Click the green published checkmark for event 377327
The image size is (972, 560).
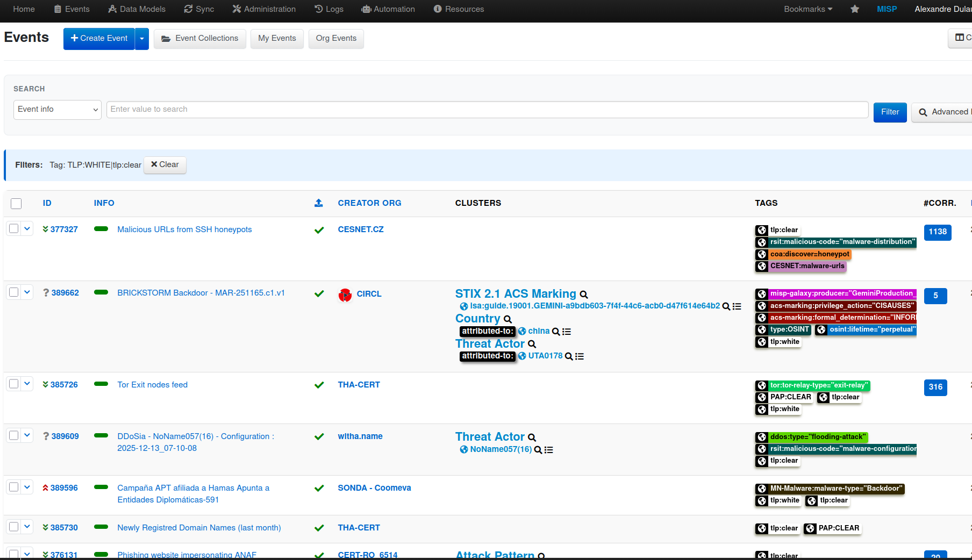(x=319, y=229)
